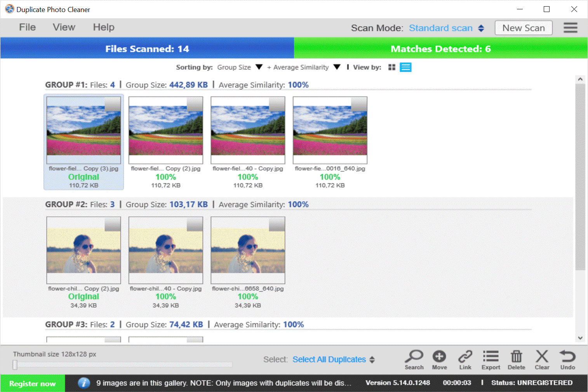The height and width of the screenshot is (392, 588).
Task: Select the flower-fiel... Copy (2).jpg thumbnail
Action: (x=165, y=130)
